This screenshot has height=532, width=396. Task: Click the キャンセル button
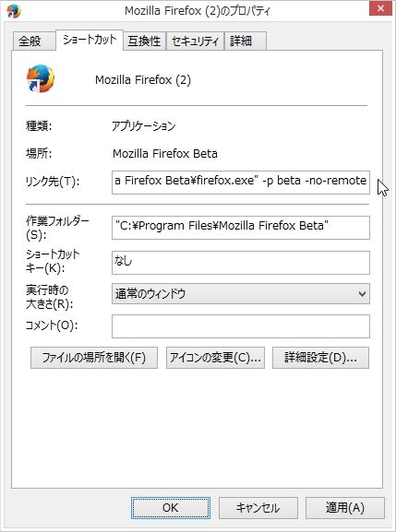258,508
